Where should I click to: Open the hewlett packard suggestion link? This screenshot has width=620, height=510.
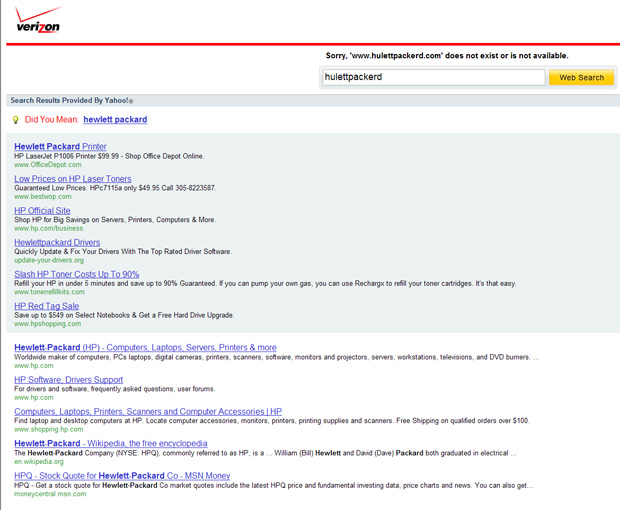[115, 119]
